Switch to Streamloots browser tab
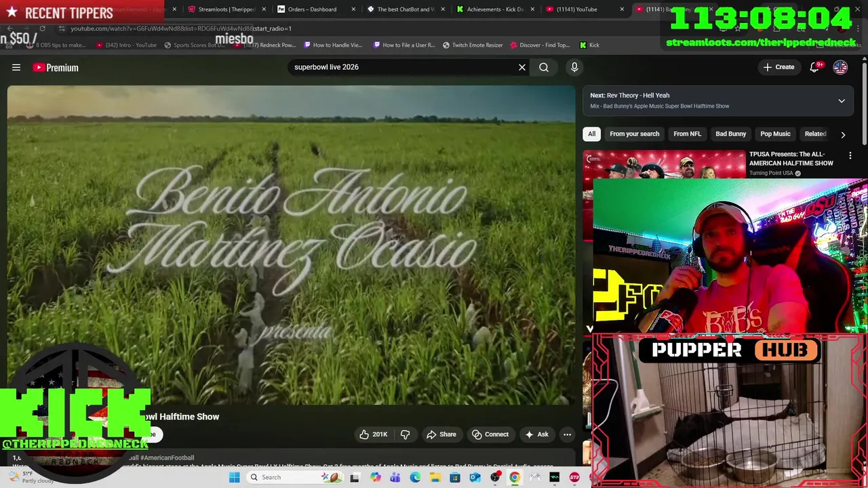 (226, 9)
